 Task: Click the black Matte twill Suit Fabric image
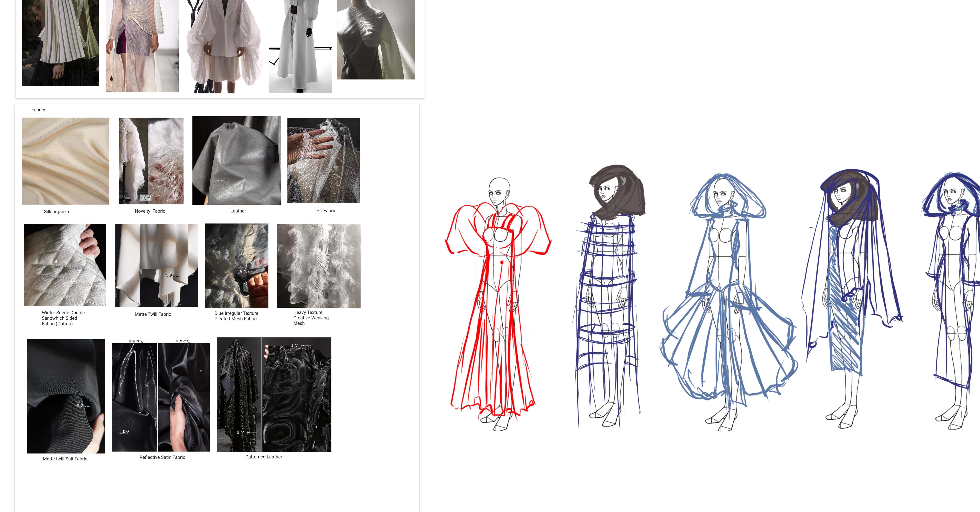66,396
